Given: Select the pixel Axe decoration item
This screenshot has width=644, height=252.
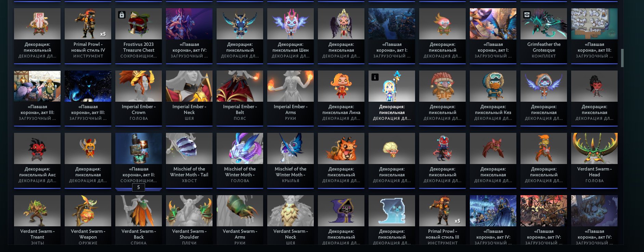Looking at the screenshot, I should (37, 161).
